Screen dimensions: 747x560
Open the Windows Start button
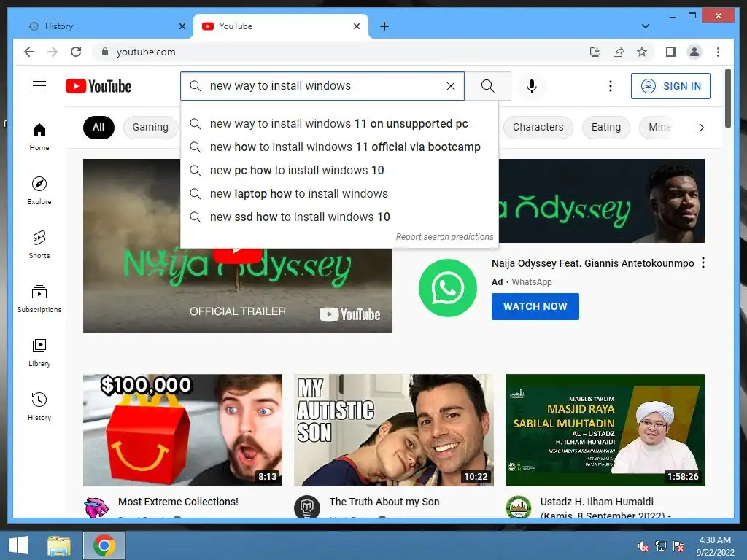coord(18,545)
